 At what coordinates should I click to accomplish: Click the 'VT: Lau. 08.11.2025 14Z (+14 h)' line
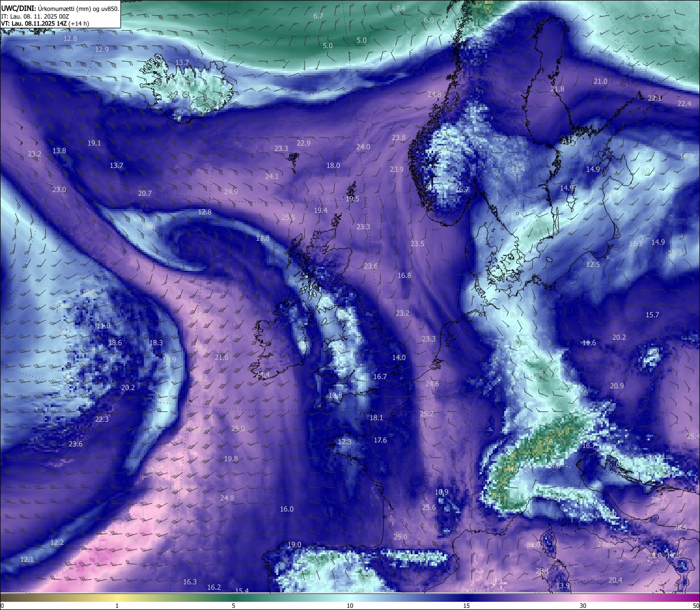coord(45,24)
